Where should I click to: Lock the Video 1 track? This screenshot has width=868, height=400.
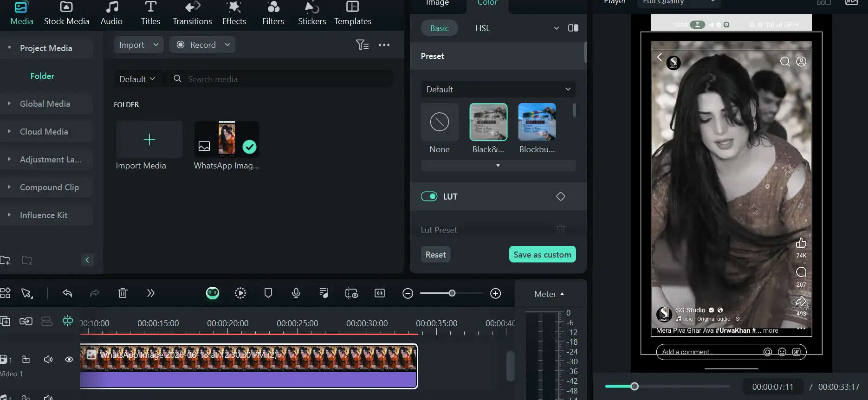click(x=26, y=360)
